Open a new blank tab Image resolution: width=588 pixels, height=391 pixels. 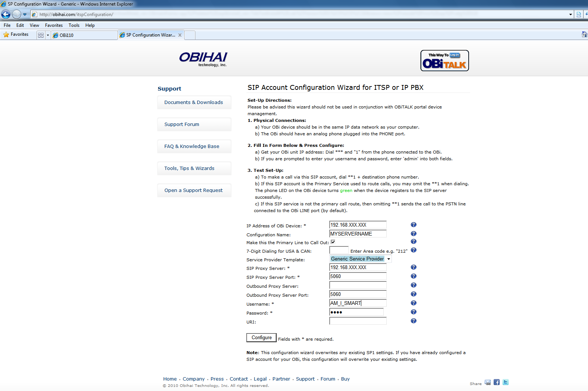tap(190, 35)
